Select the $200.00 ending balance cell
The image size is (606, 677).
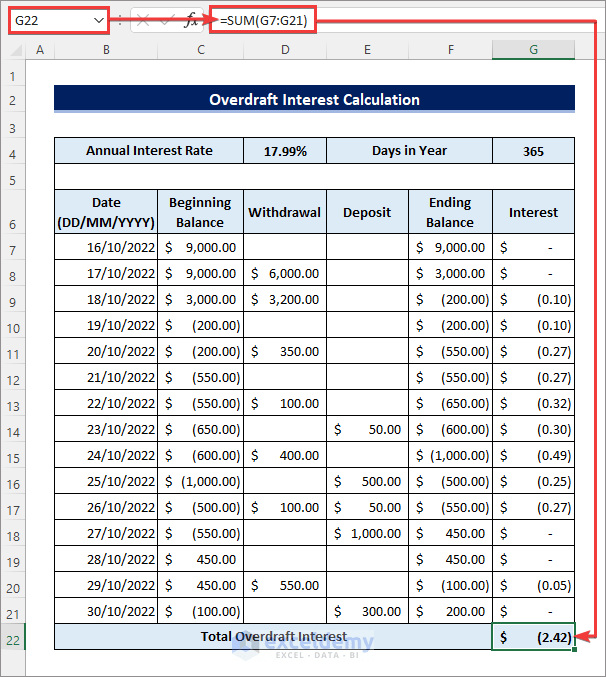click(450, 611)
